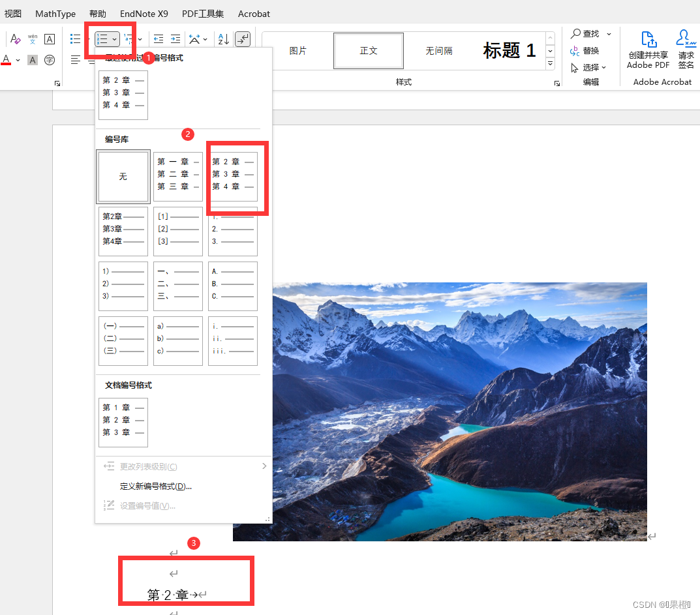Open the Styles pane launcher
The width and height of the screenshot is (700, 615).
(556, 83)
